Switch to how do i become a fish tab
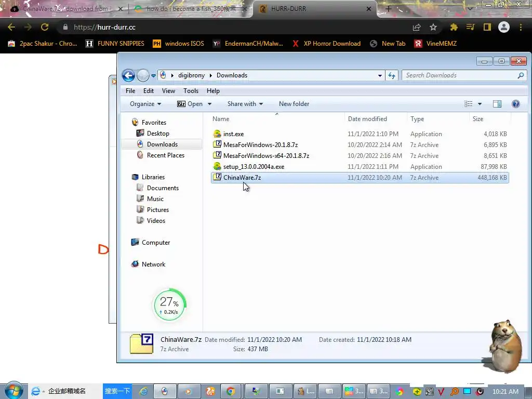Screen dimensions: 532x399 tap(191, 9)
